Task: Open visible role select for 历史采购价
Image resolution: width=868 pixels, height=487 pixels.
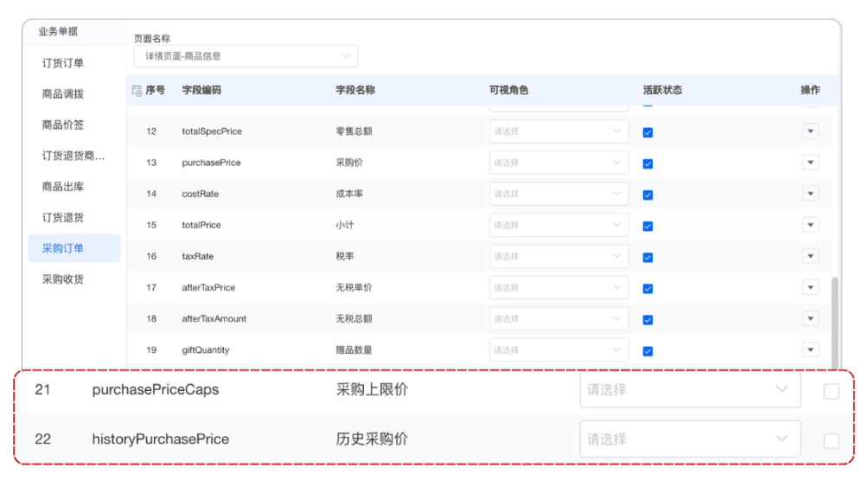Action: point(689,439)
